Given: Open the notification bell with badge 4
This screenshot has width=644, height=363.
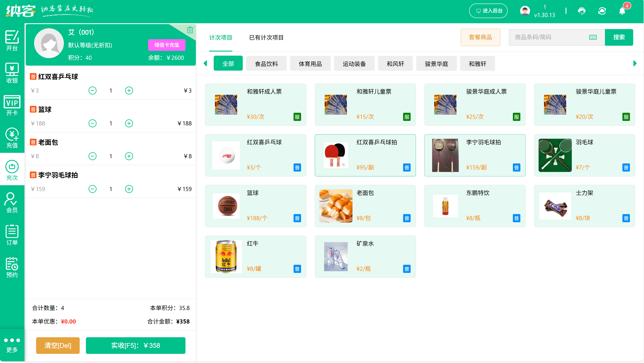Looking at the screenshot, I should coord(622,11).
